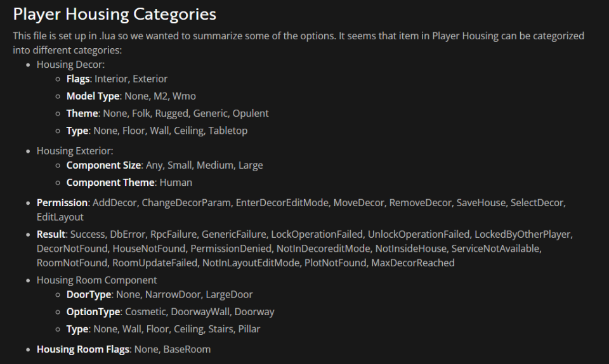This screenshot has height=364, width=609.
Task: Click the Theme label under Housing Decor
Action: [x=82, y=114]
